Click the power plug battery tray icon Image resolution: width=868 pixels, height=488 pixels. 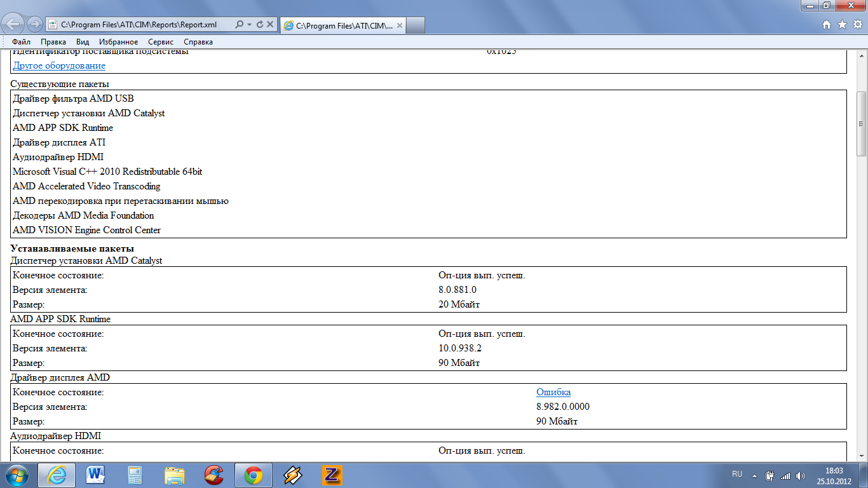[770, 475]
